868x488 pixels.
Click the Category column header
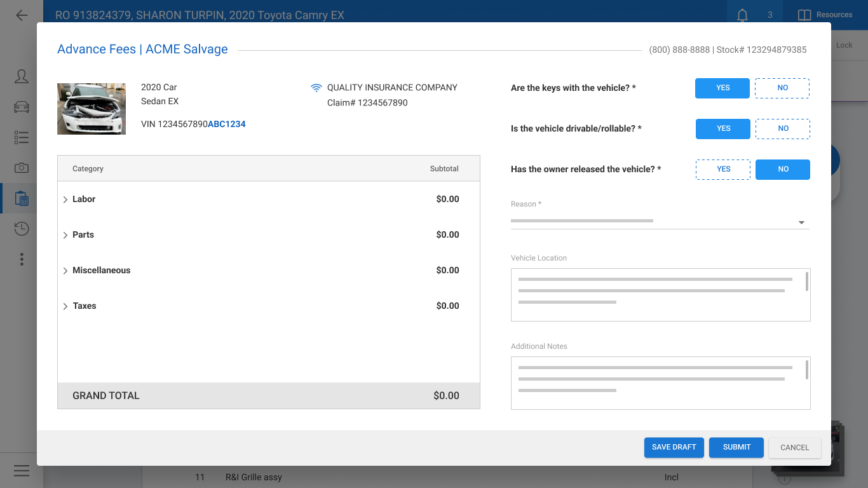(88, 168)
